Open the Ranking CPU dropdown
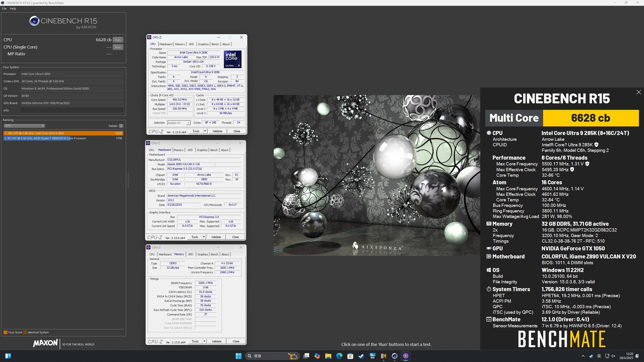Image resolution: width=644 pixels, height=362 pixels. (24, 126)
